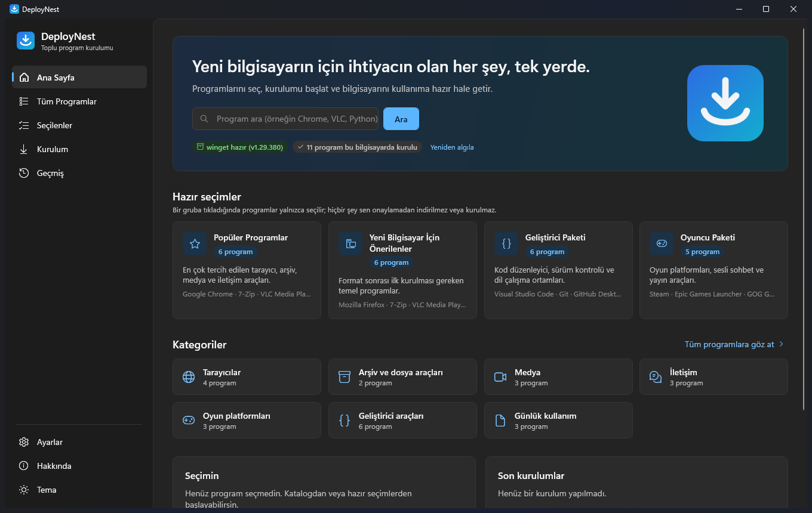This screenshot has width=812, height=513.
Task: Click the star icon on Popüler Programlar card
Action: pos(195,243)
